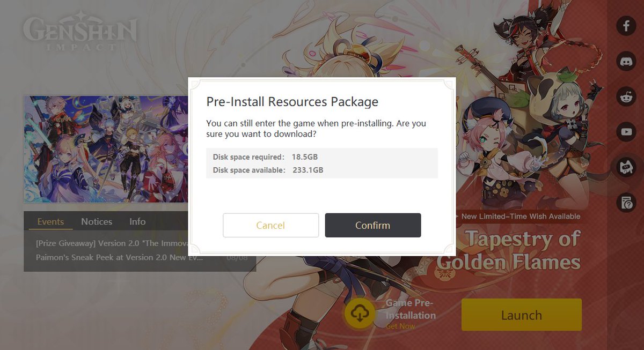The height and width of the screenshot is (350, 644).
Task: Open the help document icon in sidebar
Action: (626, 203)
